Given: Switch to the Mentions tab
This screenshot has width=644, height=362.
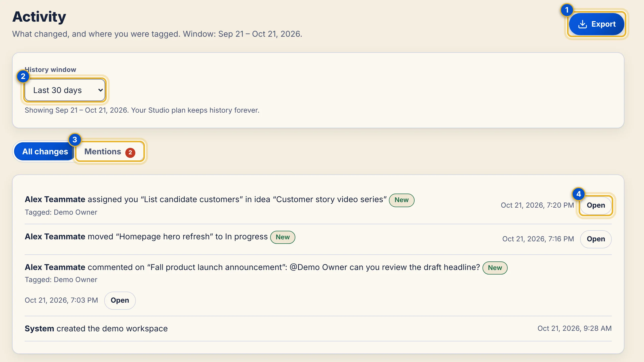Looking at the screenshot, I should coord(110,151).
